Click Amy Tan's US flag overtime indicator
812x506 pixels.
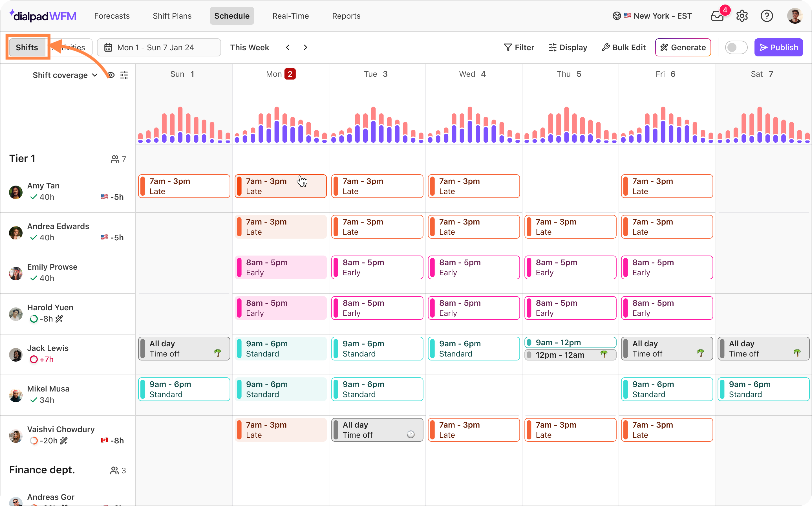(x=104, y=196)
